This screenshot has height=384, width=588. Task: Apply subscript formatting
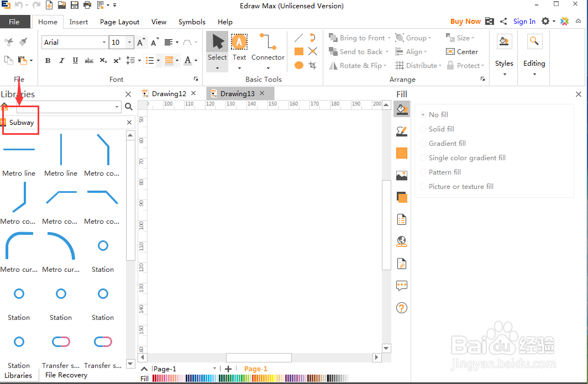103,60
